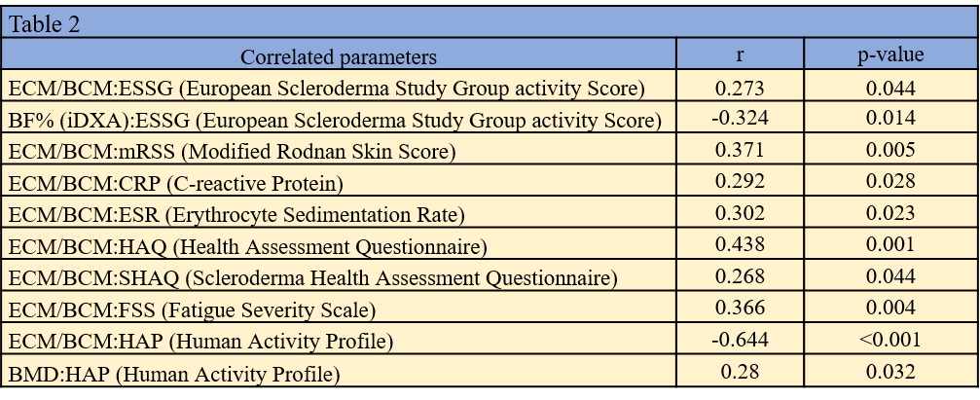The image size is (980, 400).
Task: Click the ECM/BCM:FSS Fatigue Severity Scale cell
Action: [205, 310]
